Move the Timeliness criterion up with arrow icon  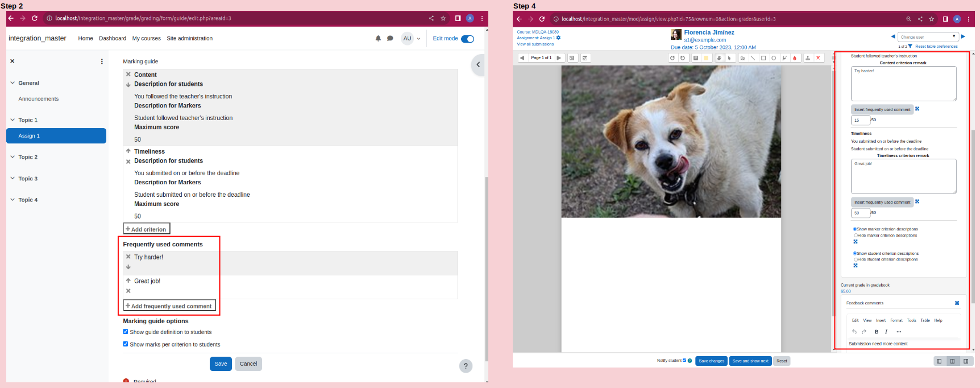point(128,151)
